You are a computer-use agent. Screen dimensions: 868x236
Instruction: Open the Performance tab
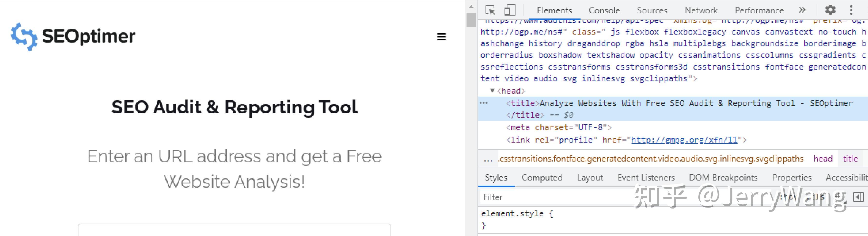[759, 10]
